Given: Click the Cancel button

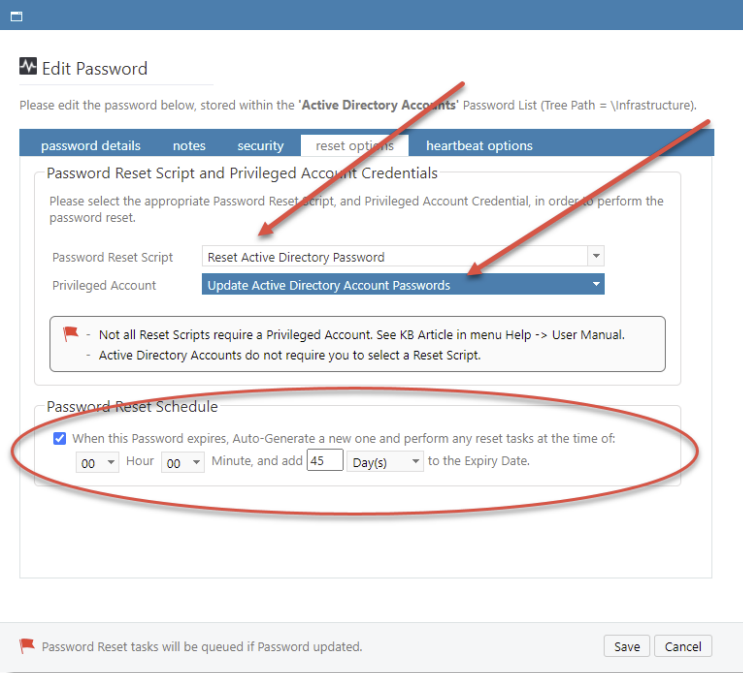Looking at the screenshot, I should (x=683, y=646).
